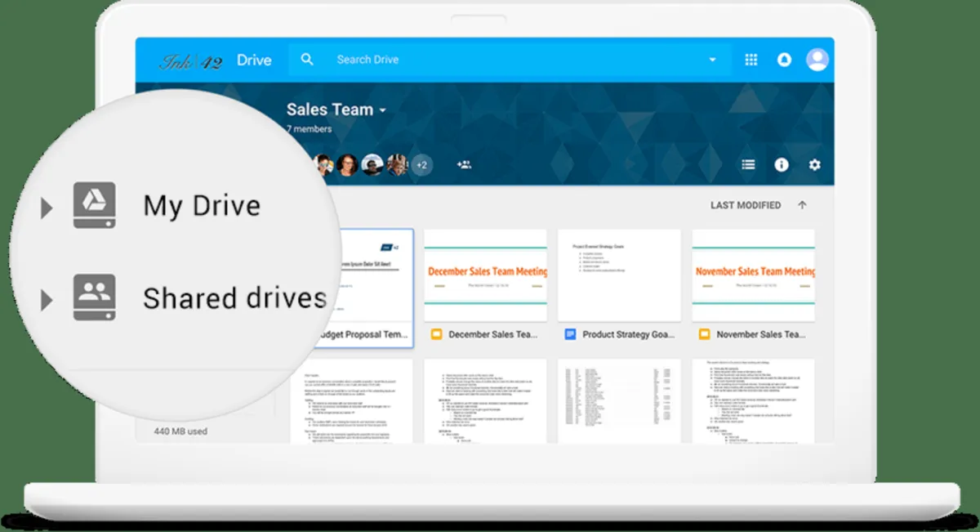Show the +2 additional members badge

click(x=421, y=164)
